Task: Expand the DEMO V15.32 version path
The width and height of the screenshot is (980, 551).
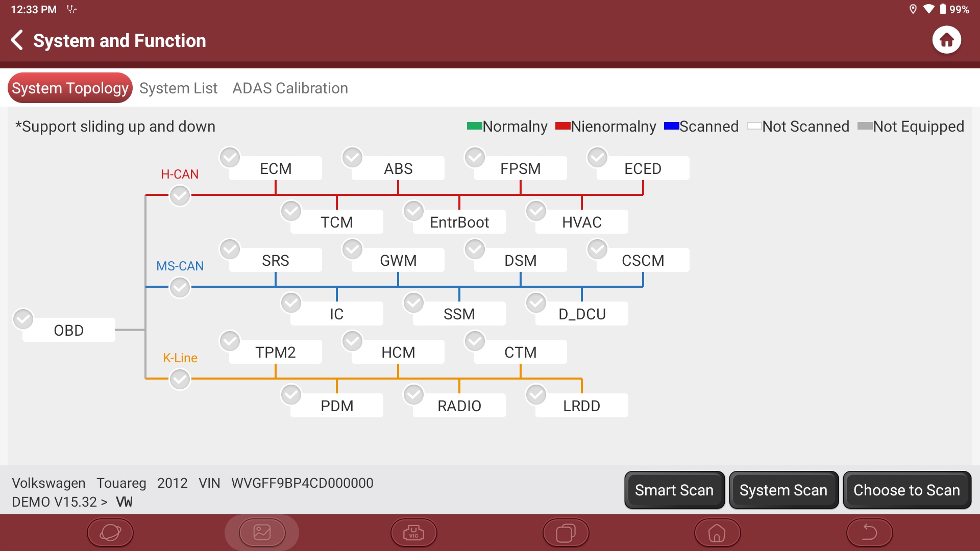Action: tap(59, 502)
